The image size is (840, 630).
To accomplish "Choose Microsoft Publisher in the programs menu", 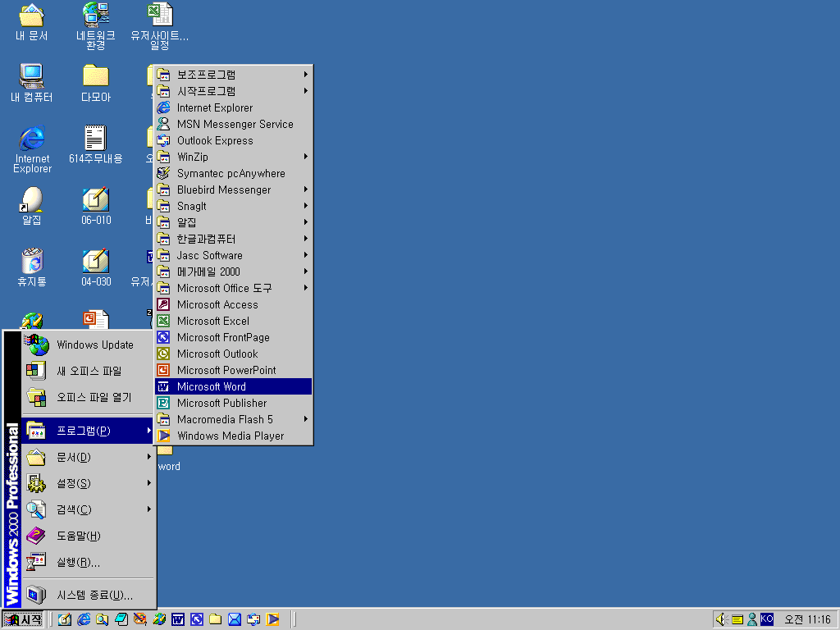I will [x=233, y=403].
